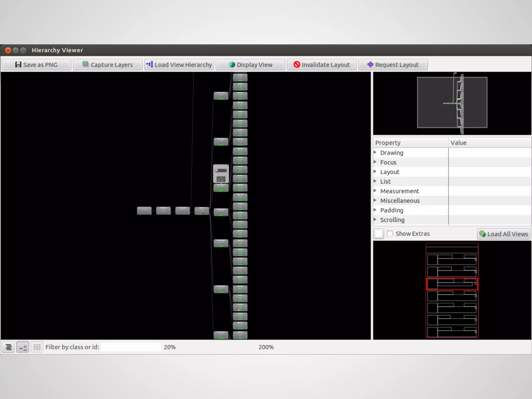This screenshot has height=399, width=532.
Task: Toggle the pixel perfect grid view button
Action: [37, 347]
